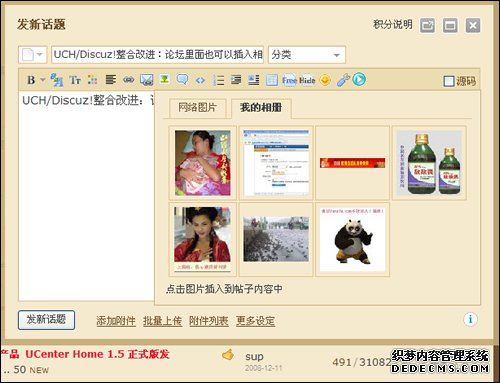This screenshot has height=383, width=500.
Task: Click the blue info icon
Action: (x=470, y=319)
